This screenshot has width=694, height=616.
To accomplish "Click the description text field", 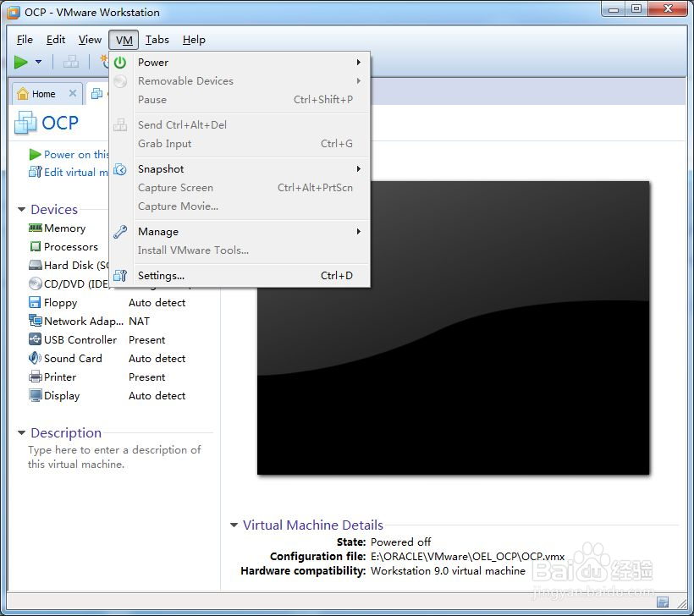I will pyautogui.click(x=114, y=457).
